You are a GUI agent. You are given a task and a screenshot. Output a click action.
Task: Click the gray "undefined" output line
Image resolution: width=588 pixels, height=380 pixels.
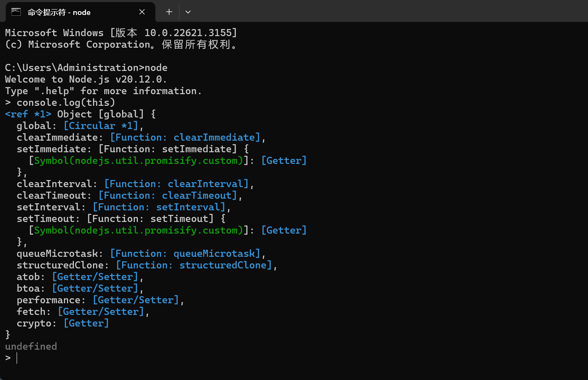[x=31, y=346]
